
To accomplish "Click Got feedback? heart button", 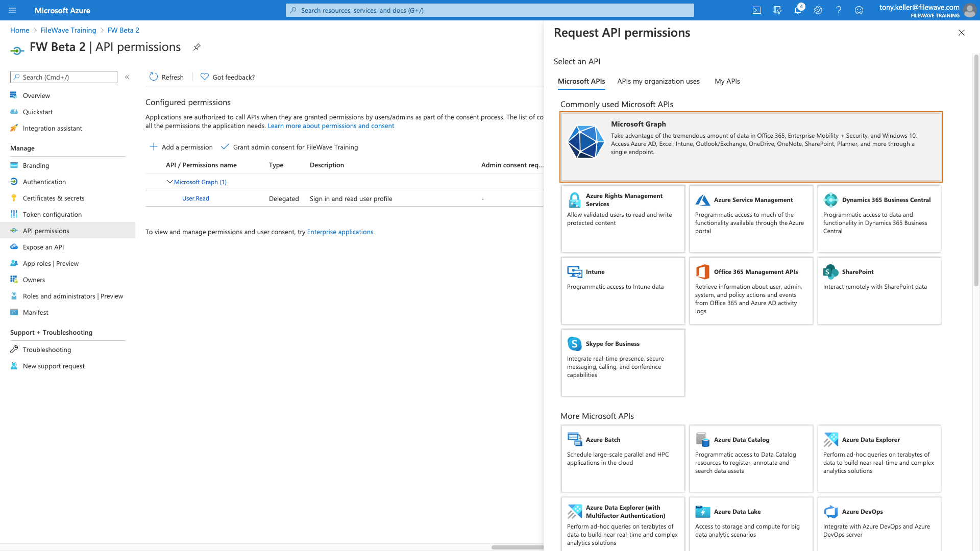I will pos(228,77).
